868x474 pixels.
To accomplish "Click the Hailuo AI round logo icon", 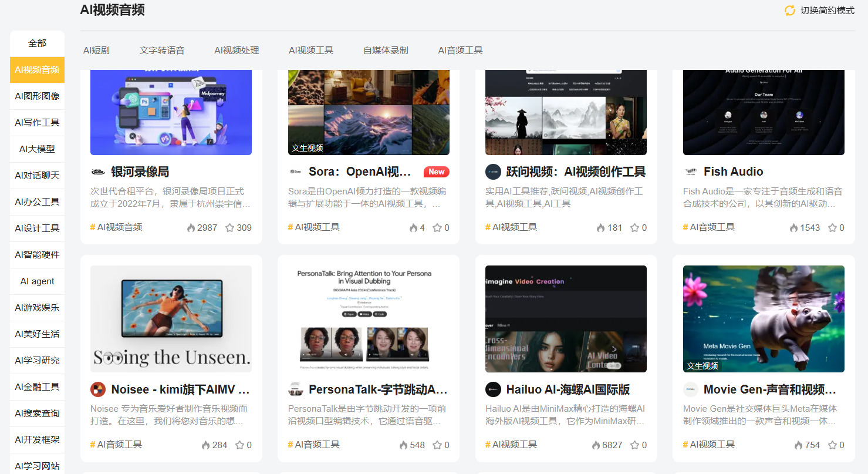I will 493,389.
